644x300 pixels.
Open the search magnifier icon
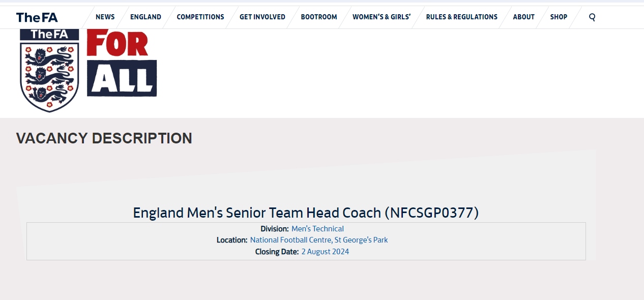click(592, 17)
